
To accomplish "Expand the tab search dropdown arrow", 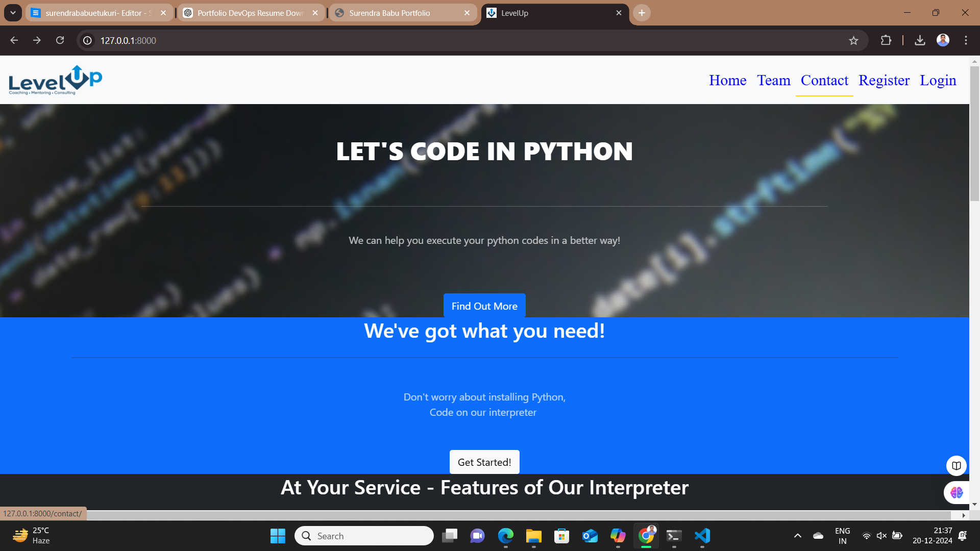I will [x=13, y=13].
